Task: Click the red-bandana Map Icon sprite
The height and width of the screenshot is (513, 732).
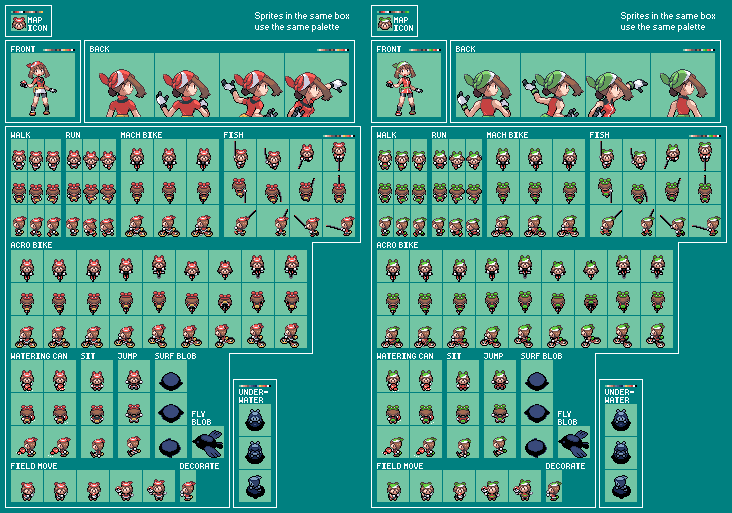Action: pyautogui.click(x=19, y=23)
